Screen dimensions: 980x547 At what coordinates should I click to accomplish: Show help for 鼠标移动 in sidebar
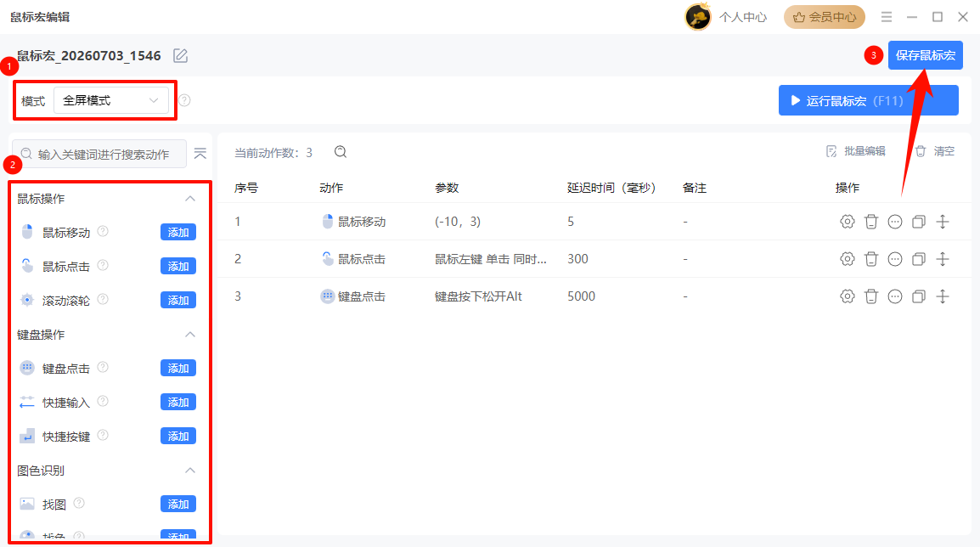[103, 231]
